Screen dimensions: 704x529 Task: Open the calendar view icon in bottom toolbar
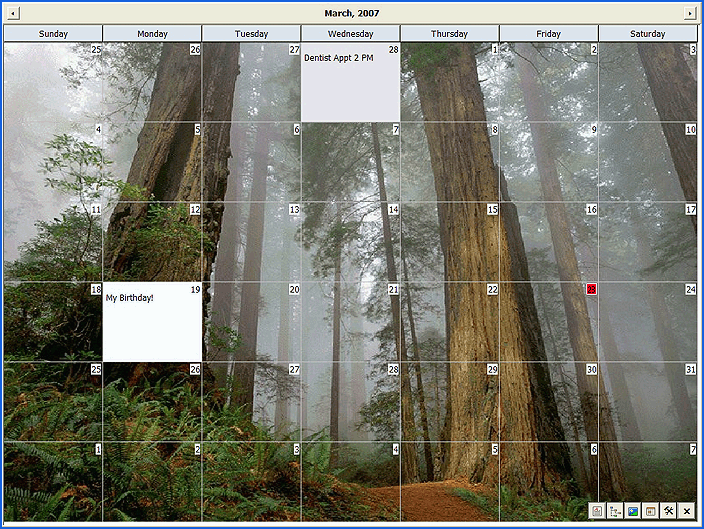point(651,511)
